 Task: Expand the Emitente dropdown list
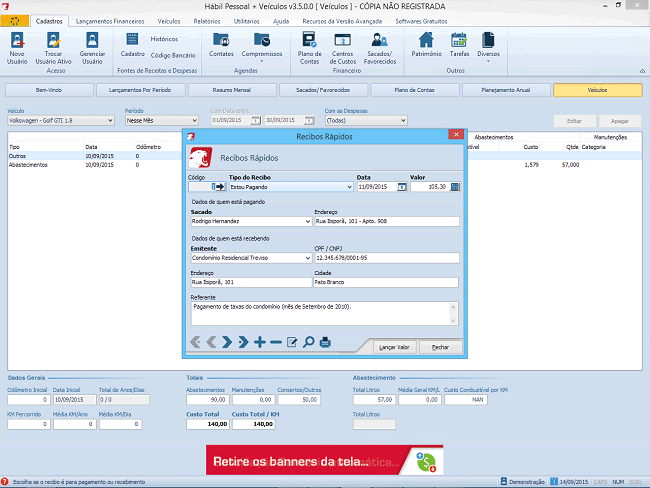[x=306, y=257]
